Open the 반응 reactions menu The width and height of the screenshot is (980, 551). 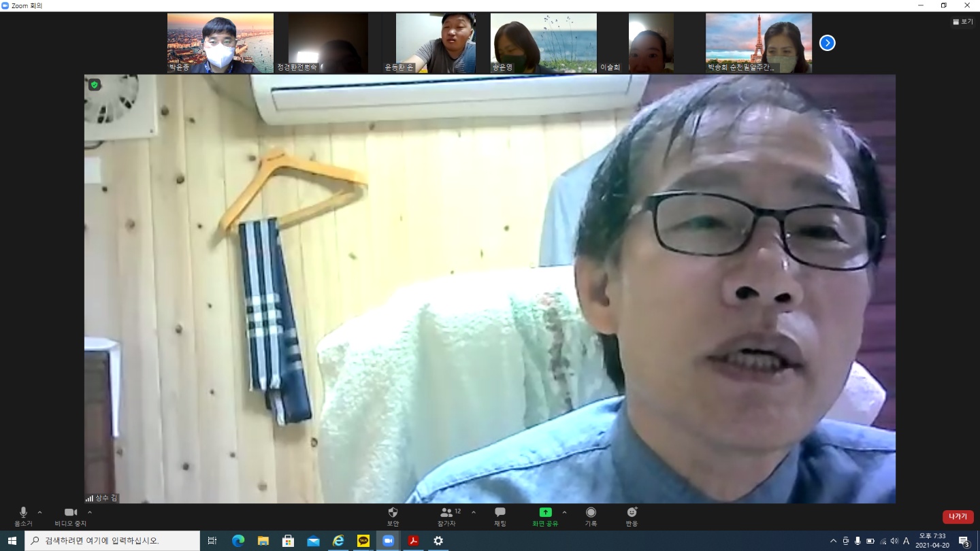(x=632, y=517)
